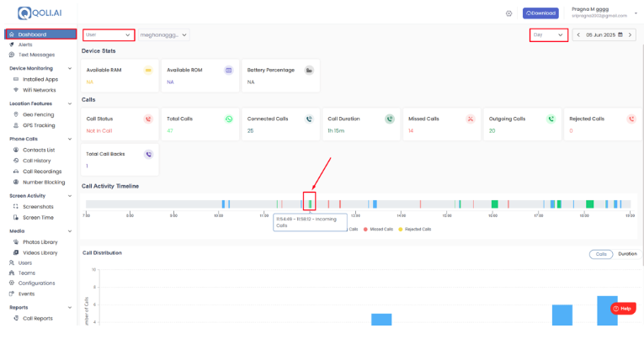Click the 'Not In Call' status text
The width and height of the screenshot is (644, 339).
tap(99, 131)
